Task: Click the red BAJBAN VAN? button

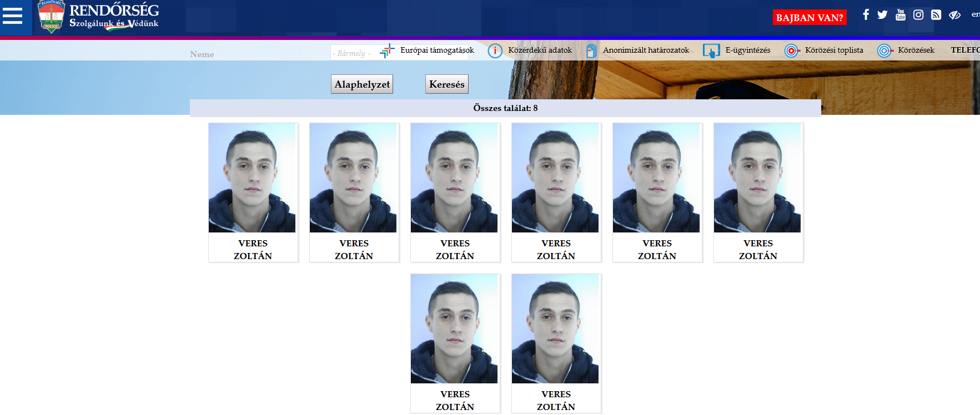Action: point(810,18)
